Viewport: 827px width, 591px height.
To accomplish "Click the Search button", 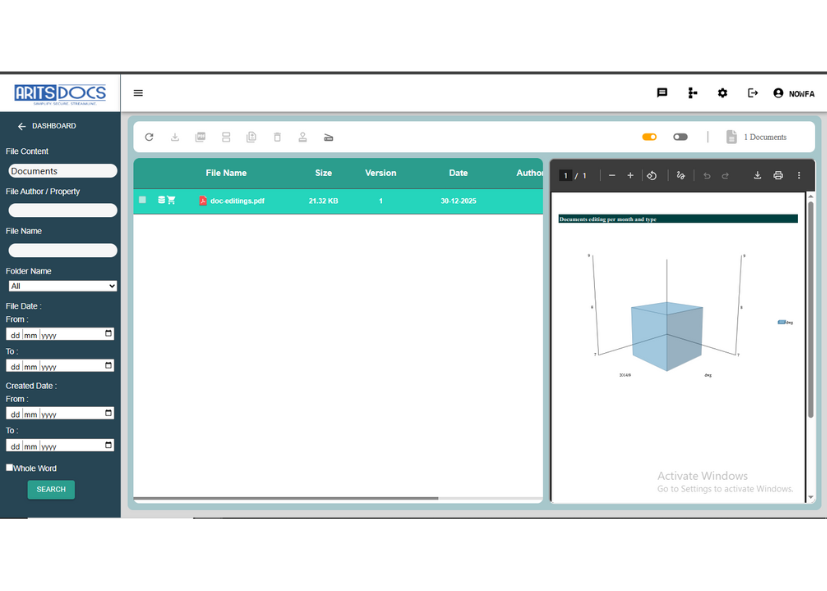I will pyautogui.click(x=51, y=490).
